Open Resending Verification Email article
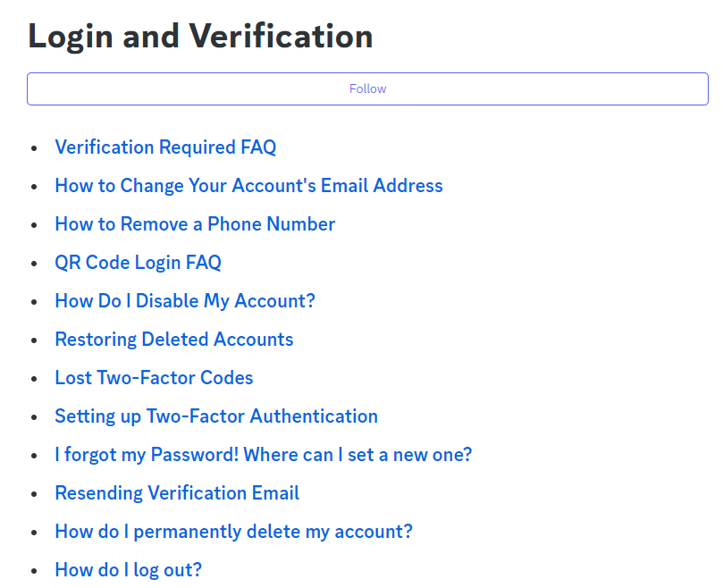This screenshot has width=723, height=588. pos(178,493)
